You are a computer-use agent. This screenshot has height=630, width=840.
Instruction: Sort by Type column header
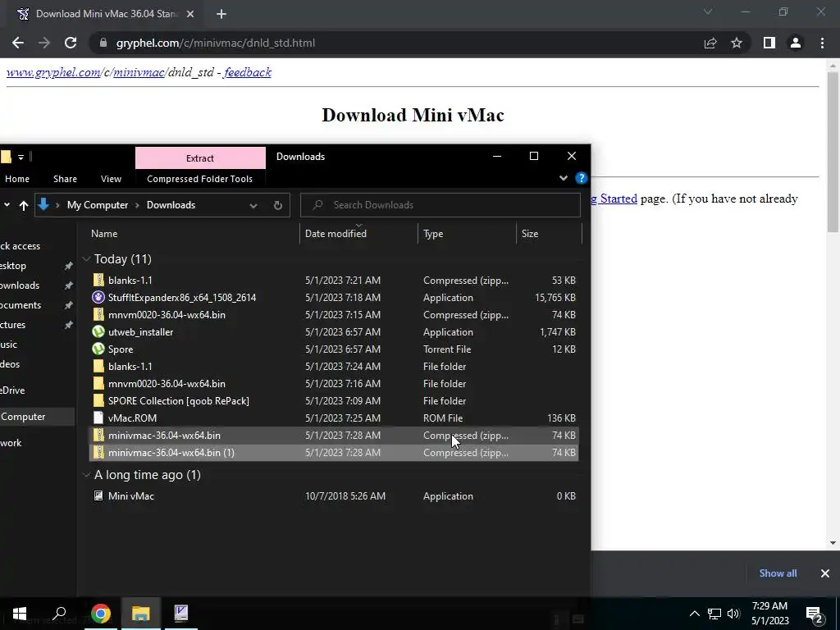[433, 234]
